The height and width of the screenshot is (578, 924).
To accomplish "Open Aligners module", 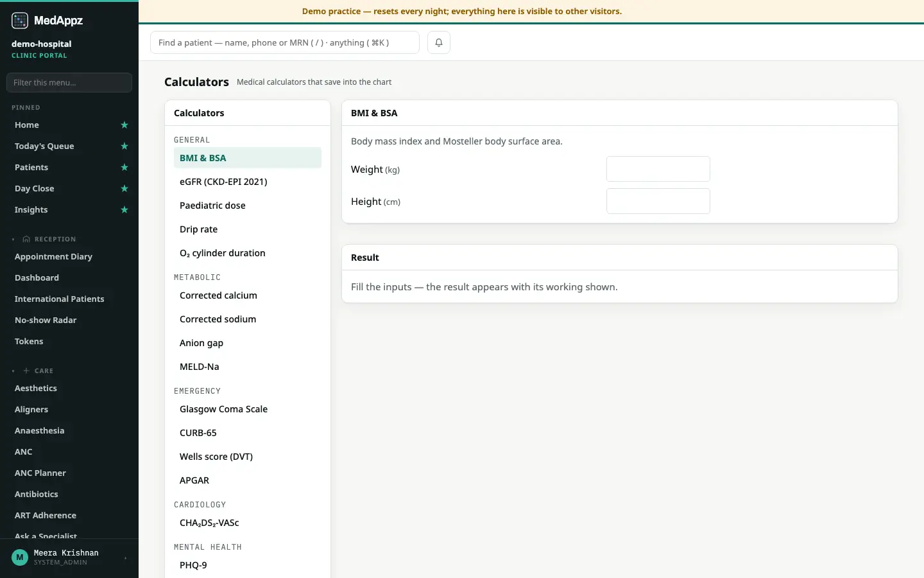I will tap(31, 410).
